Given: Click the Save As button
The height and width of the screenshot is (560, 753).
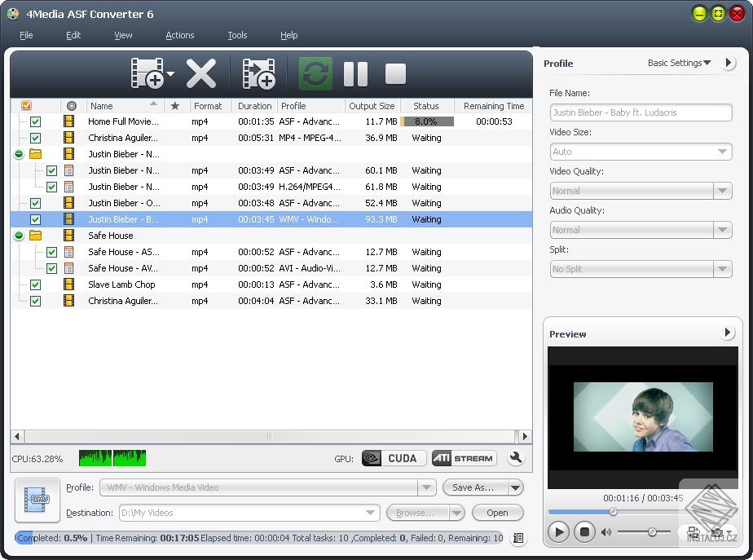Looking at the screenshot, I should [x=474, y=487].
